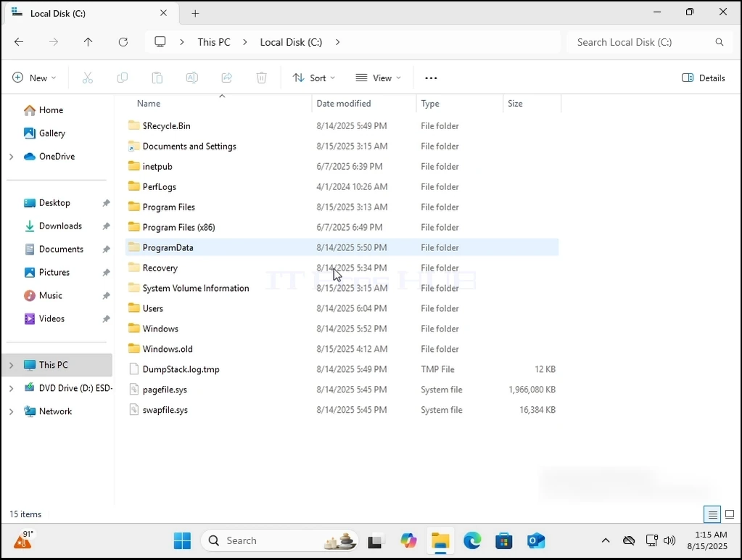Open the See more three-dots menu
Viewport: 742px width, 560px height.
pyautogui.click(x=431, y=78)
